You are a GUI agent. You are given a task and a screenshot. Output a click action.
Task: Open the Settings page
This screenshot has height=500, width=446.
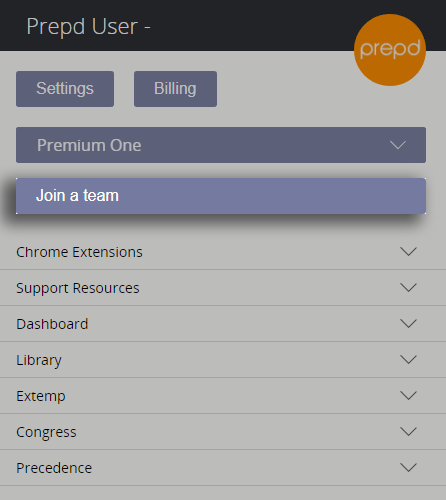coord(65,89)
